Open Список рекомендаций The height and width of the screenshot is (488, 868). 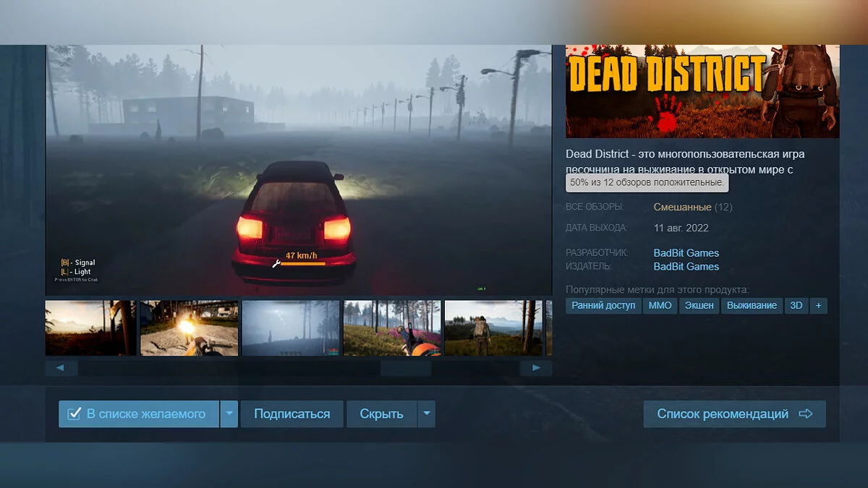(x=735, y=414)
